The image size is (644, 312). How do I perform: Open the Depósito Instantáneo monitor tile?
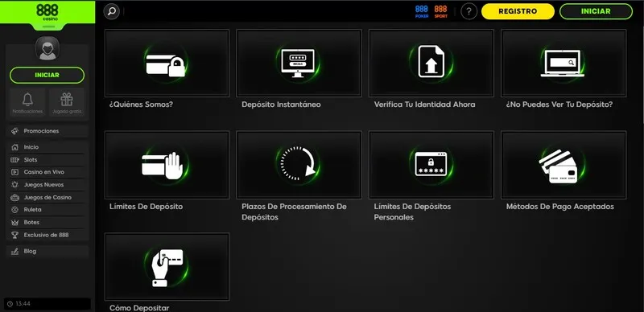click(299, 63)
